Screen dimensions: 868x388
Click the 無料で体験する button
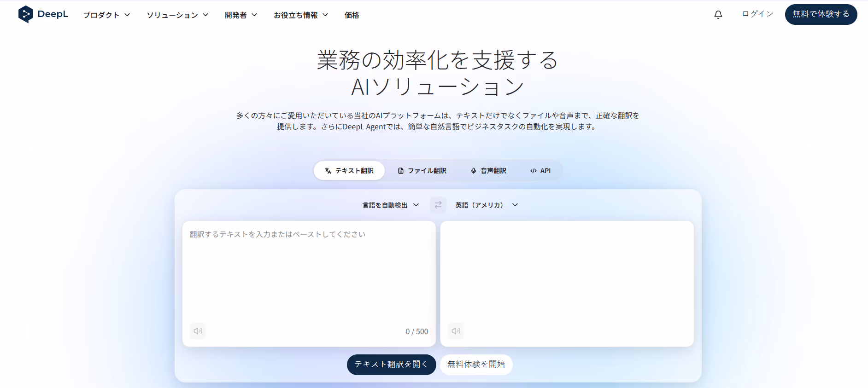point(821,14)
